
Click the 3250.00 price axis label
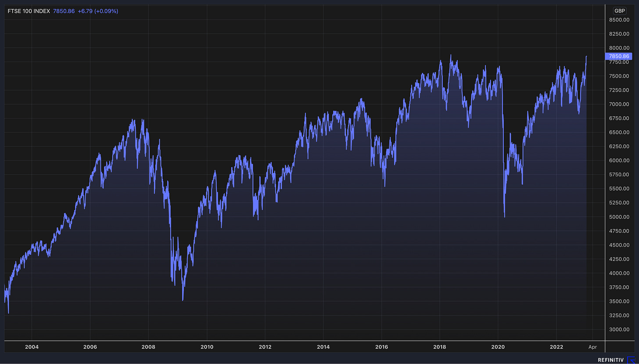619,315
